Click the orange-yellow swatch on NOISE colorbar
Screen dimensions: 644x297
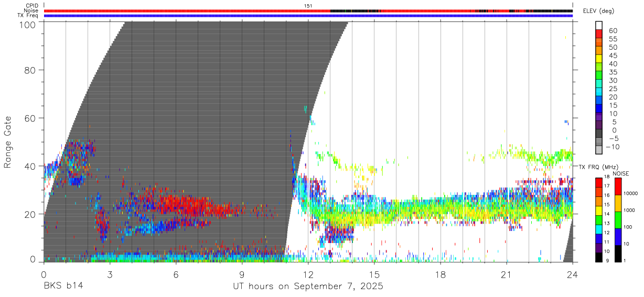[x=618, y=203]
